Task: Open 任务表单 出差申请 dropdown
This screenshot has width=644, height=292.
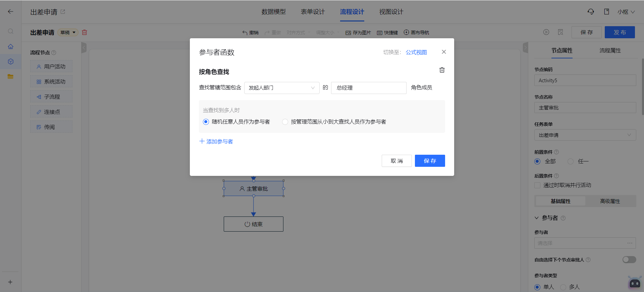Action: point(585,135)
